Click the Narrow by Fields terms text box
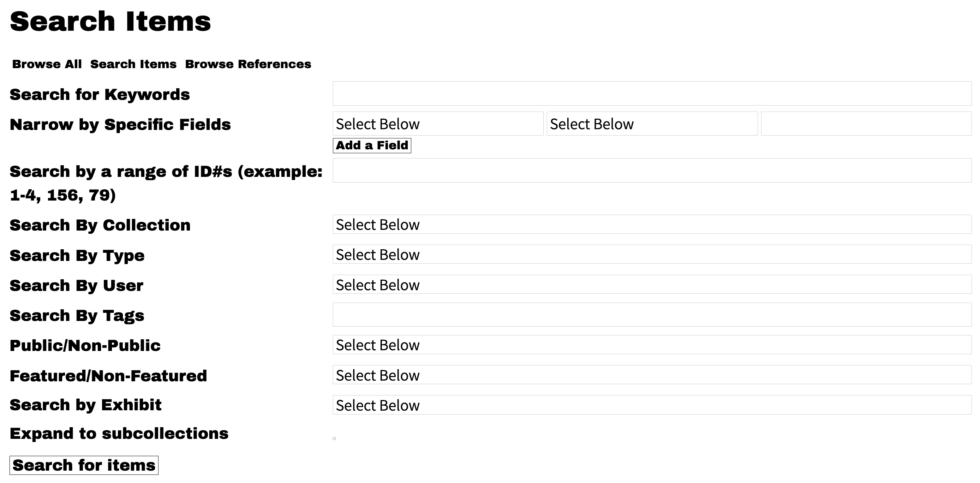The width and height of the screenshot is (980, 483). tap(866, 124)
